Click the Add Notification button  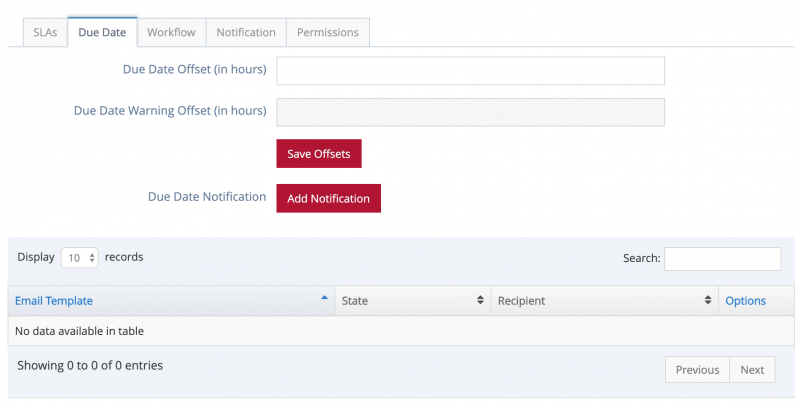pyautogui.click(x=328, y=198)
